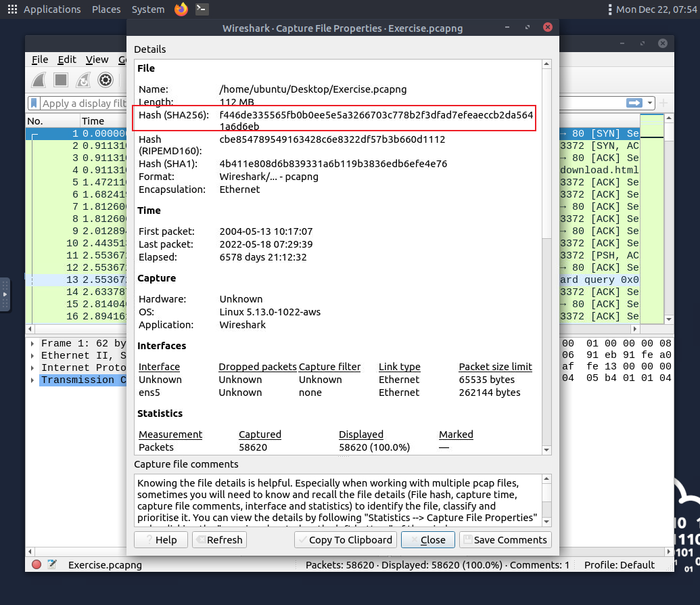This screenshot has height=605, width=700.
Task: Restart the current capture via the fin-arrow icon
Action: coord(83,81)
